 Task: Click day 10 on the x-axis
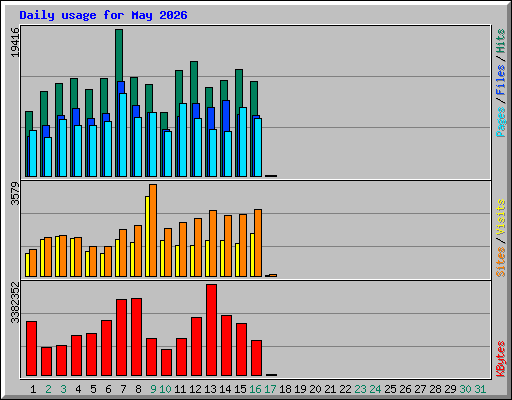click(x=165, y=389)
